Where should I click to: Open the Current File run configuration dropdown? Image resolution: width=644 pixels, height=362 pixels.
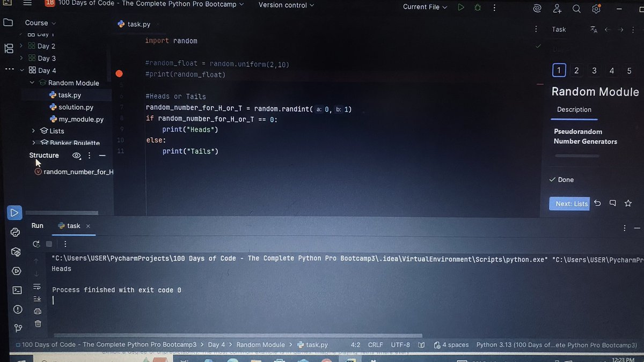click(x=425, y=7)
